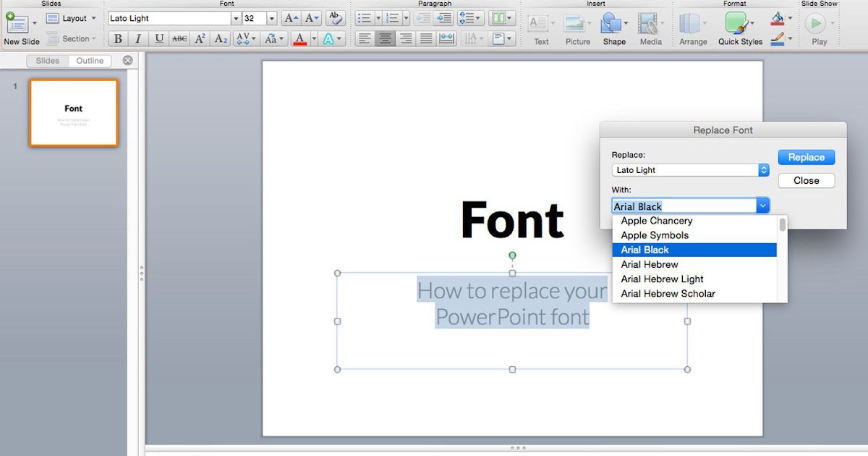Screen dimensions: 868x456
Task: Open the Arrange menu
Action: tap(693, 29)
